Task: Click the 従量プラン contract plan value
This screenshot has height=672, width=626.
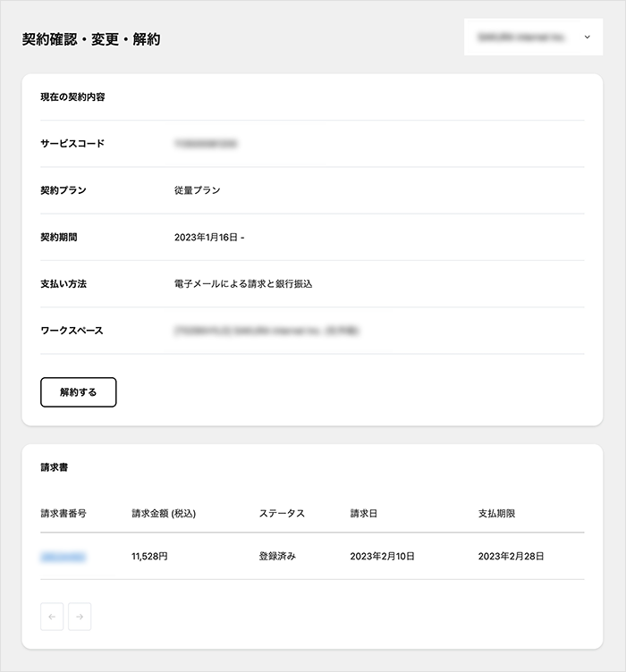Action: point(198,190)
